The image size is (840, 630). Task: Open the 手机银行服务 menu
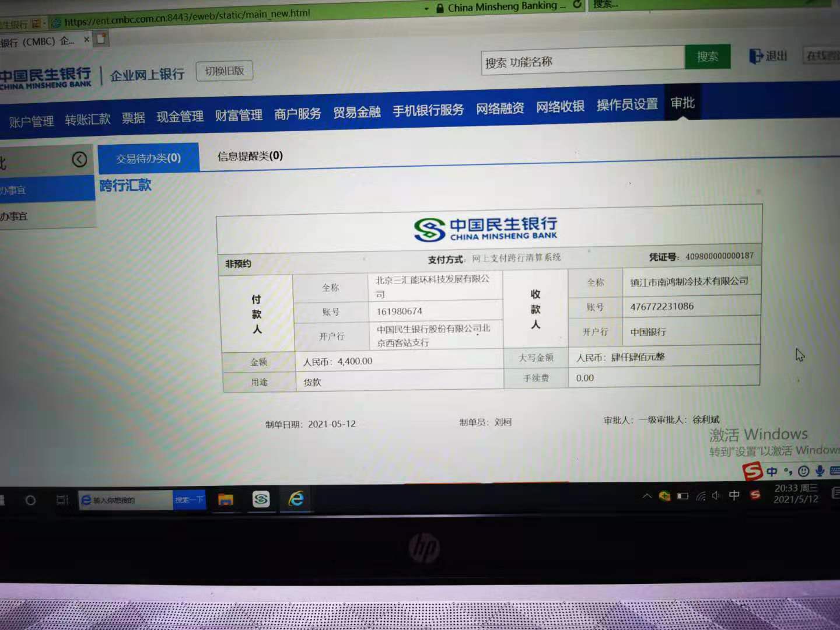point(428,110)
